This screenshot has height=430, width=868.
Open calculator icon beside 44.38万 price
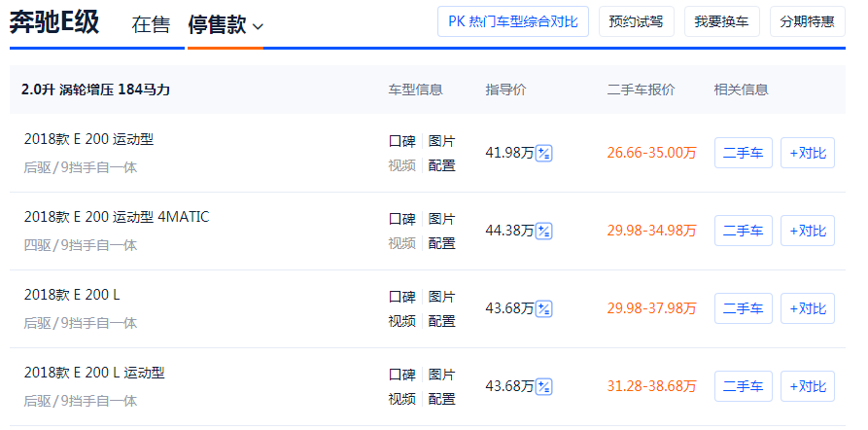544,231
